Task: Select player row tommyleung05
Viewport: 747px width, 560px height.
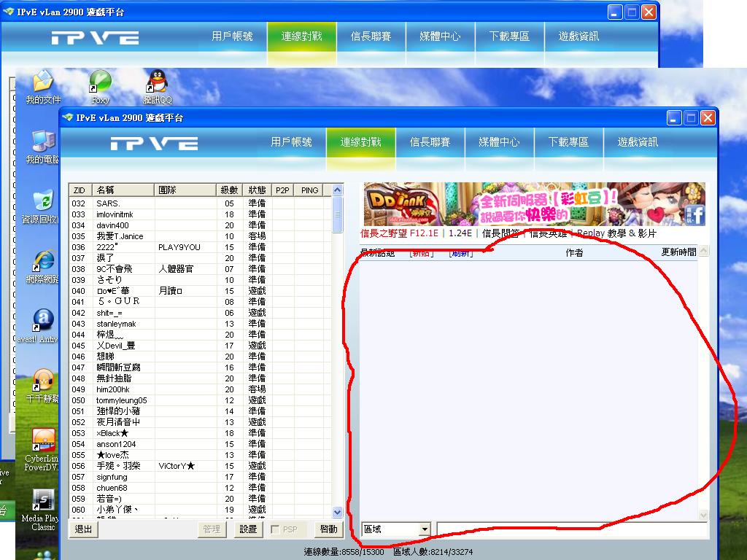Action: pos(200,400)
